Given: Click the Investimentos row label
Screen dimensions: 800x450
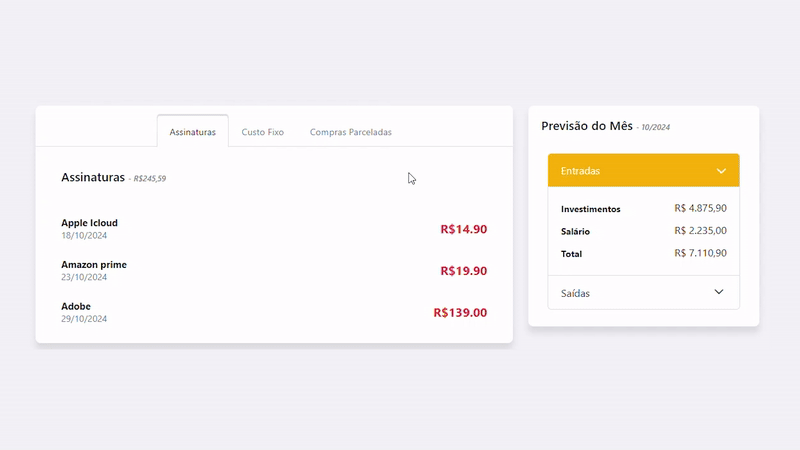Looking at the screenshot, I should click(x=590, y=209).
